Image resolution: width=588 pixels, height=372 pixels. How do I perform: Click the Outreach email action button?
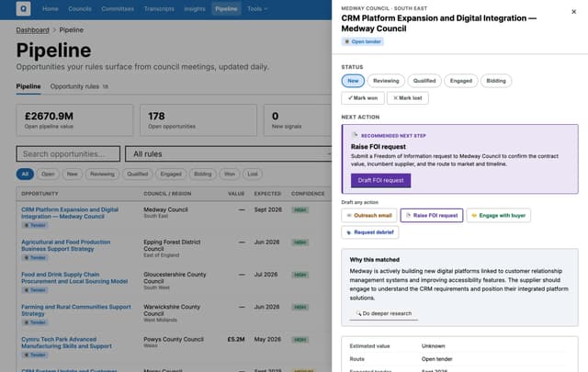[369, 216]
